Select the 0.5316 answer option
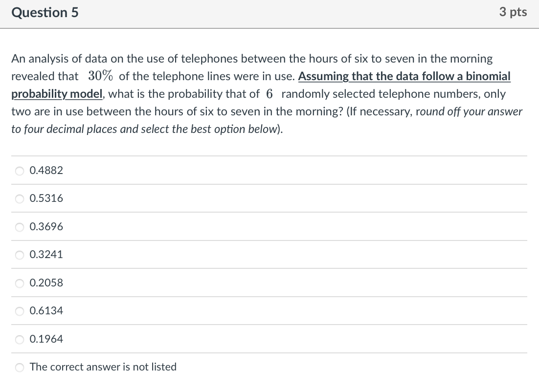 click(x=46, y=198)
